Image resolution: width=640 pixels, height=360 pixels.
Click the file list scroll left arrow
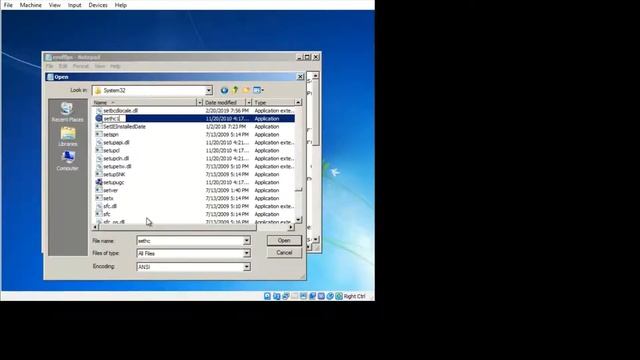click(95, 227)
